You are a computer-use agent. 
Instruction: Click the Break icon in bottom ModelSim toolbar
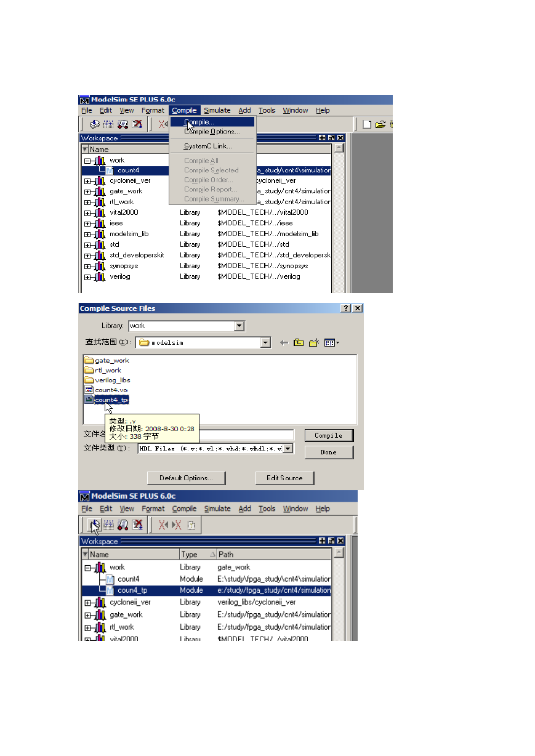[x=137, y=525]
